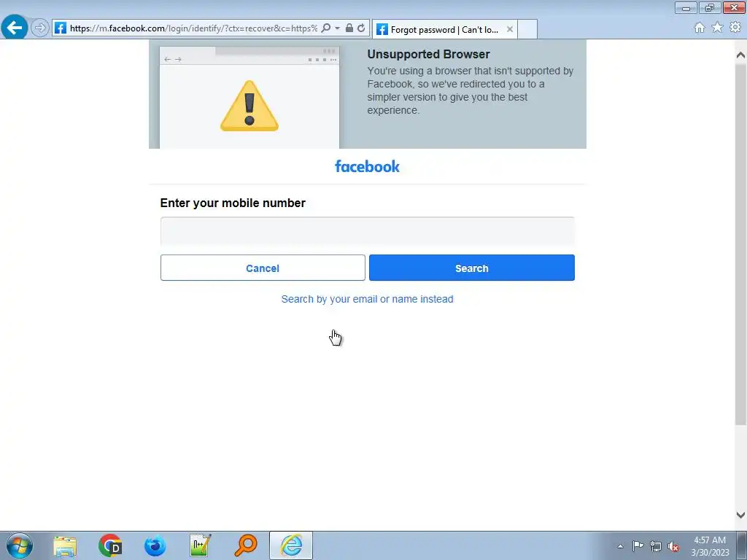The image size is (747, 560).
Task: Open the Tools gear icon
Action: click(735, 28)
